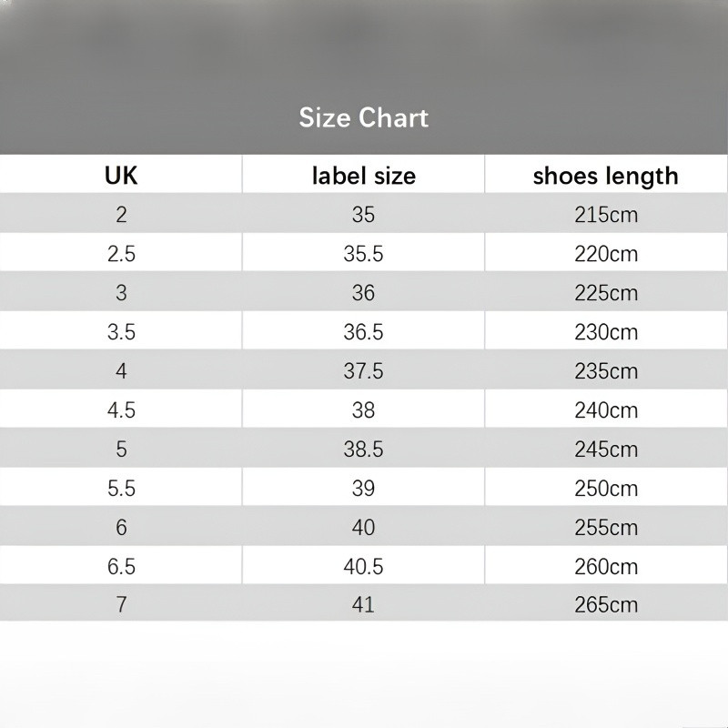Select label size 35.5 cell
Image resolution: width=728 pixels, height=728 pixels.
(x=363, y=255)
